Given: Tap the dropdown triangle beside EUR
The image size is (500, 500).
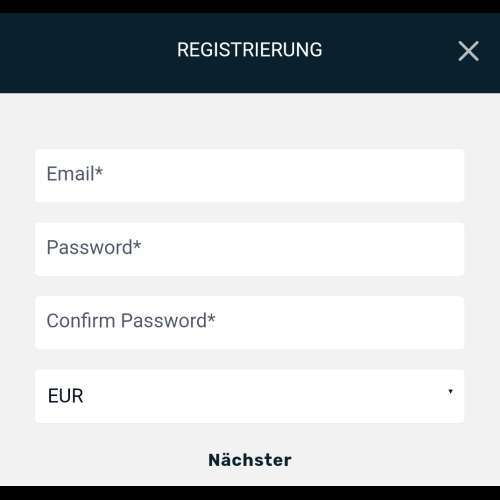Looking at the screenshot, I should coord(450,392).
